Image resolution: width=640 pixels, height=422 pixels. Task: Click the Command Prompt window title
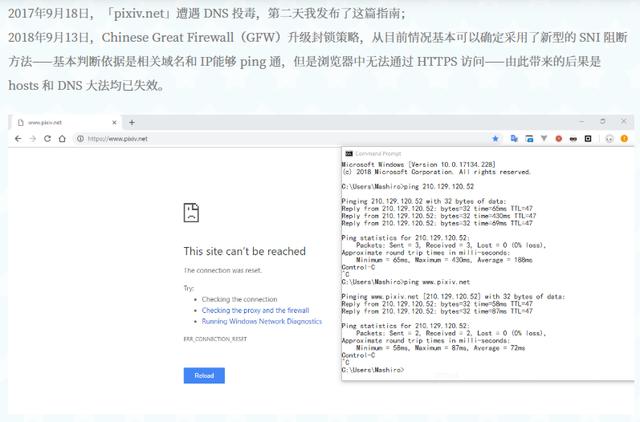tap(378, 153)
